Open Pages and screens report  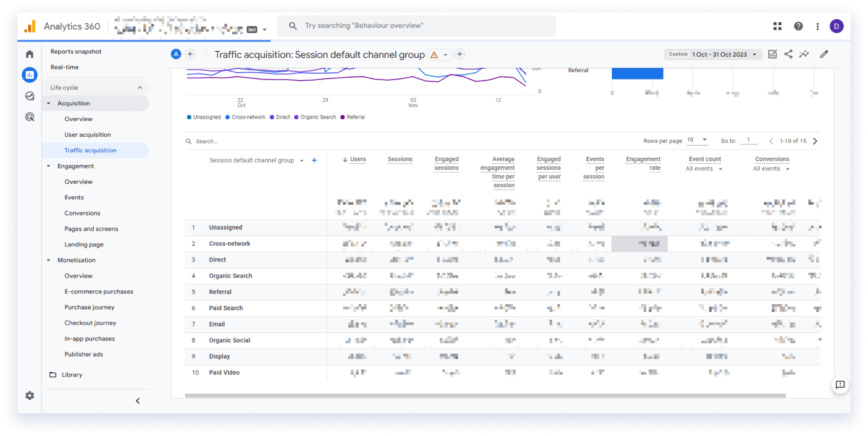click(91, 229)
